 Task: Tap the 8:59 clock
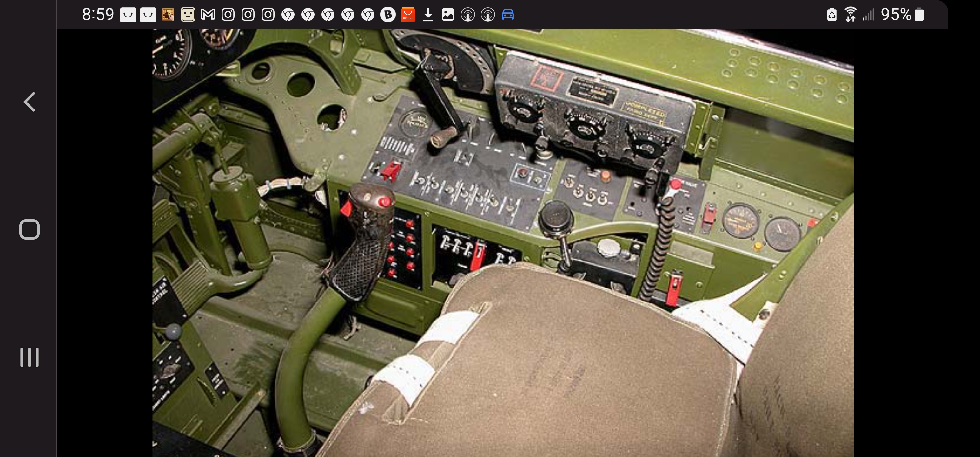click(98, 15)
